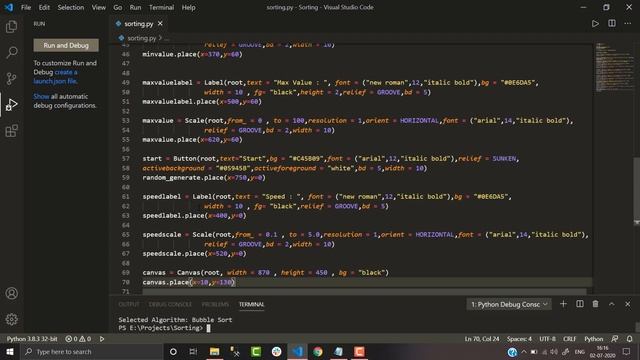Open the Selection menu
Image resolution: width=640 pixels, height=360 pixels.
tap(71, 7)
